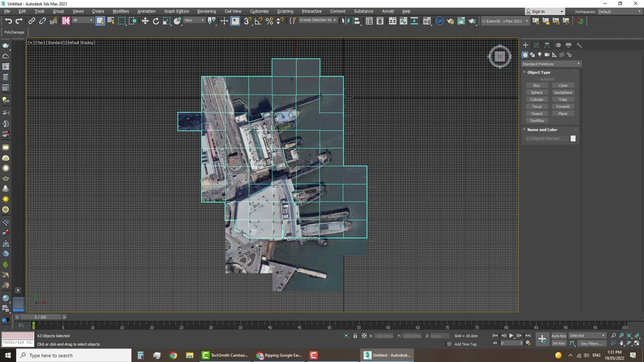Go to the animation start frame
Image resolution: width=644 pixels, height=362 pixels.
(x=495, y=335)
